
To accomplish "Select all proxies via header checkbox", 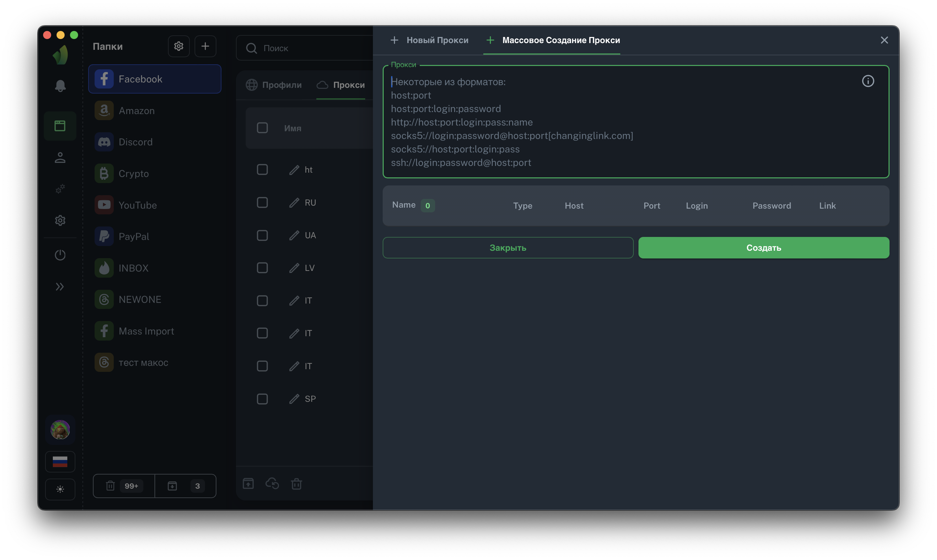I will 262,128.
